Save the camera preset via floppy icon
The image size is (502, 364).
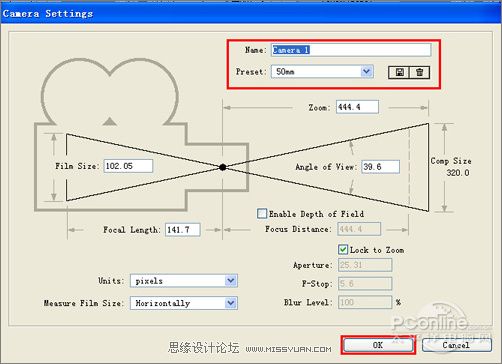(x=399, y=72)
